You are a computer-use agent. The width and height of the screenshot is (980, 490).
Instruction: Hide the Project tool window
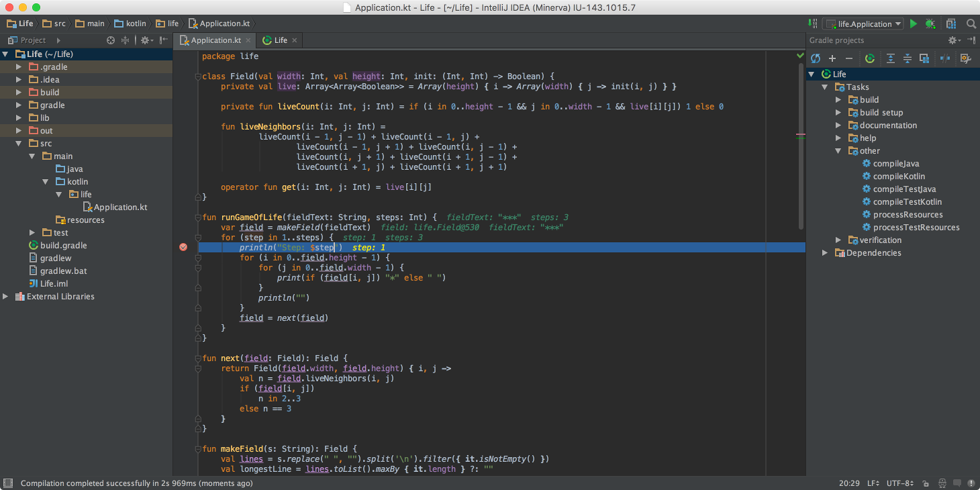[164, 40]
